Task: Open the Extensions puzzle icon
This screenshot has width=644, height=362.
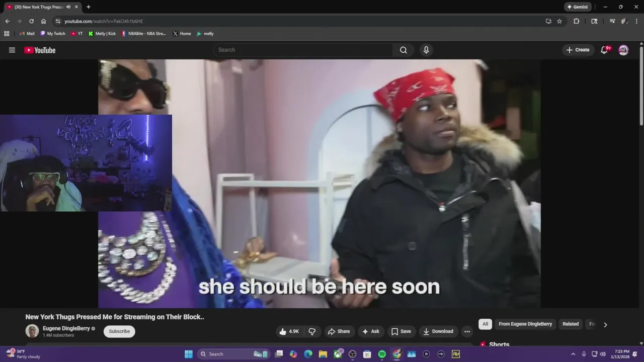Action: 577,21
